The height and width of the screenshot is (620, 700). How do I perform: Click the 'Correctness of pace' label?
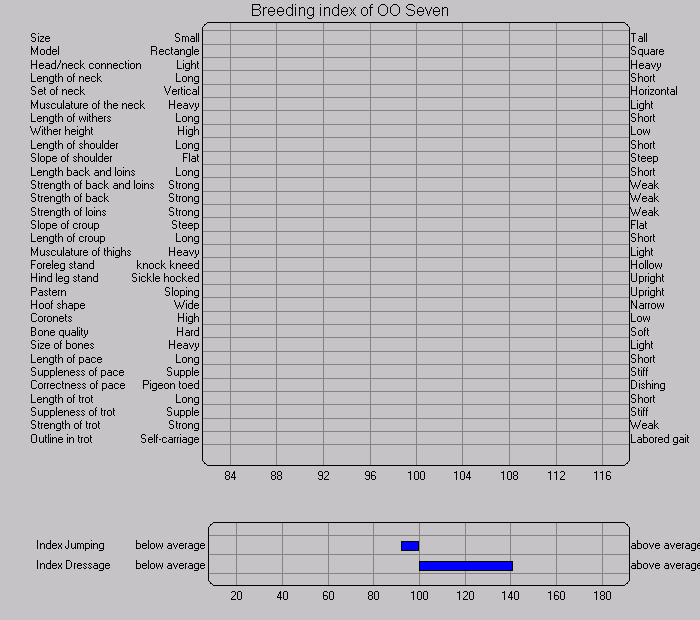point(78,385)
